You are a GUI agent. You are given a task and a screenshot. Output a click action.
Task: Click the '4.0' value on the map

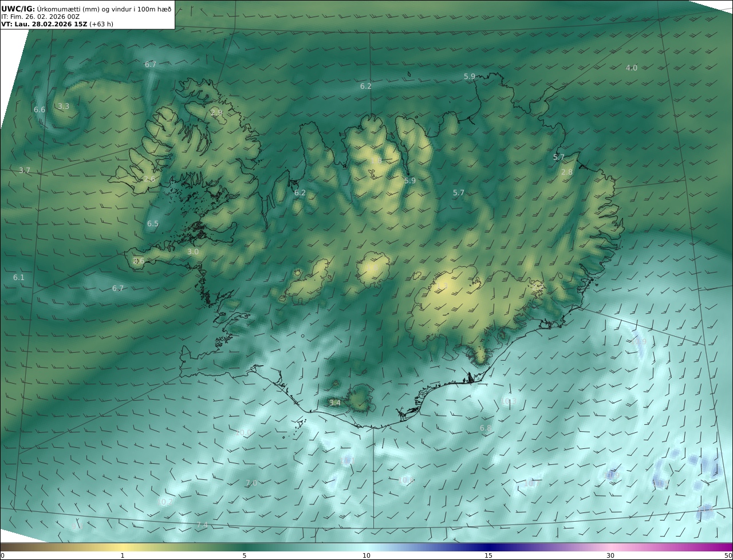[x=631, y=68]
